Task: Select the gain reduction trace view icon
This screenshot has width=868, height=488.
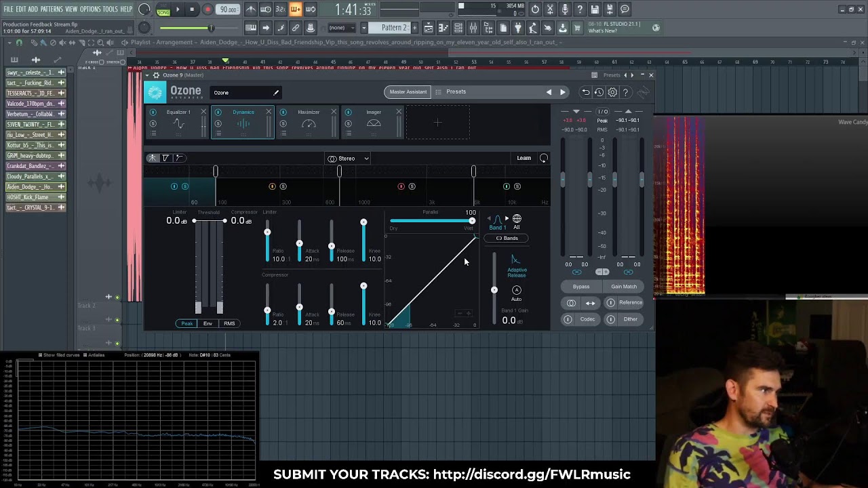Action: click(165, 158)
